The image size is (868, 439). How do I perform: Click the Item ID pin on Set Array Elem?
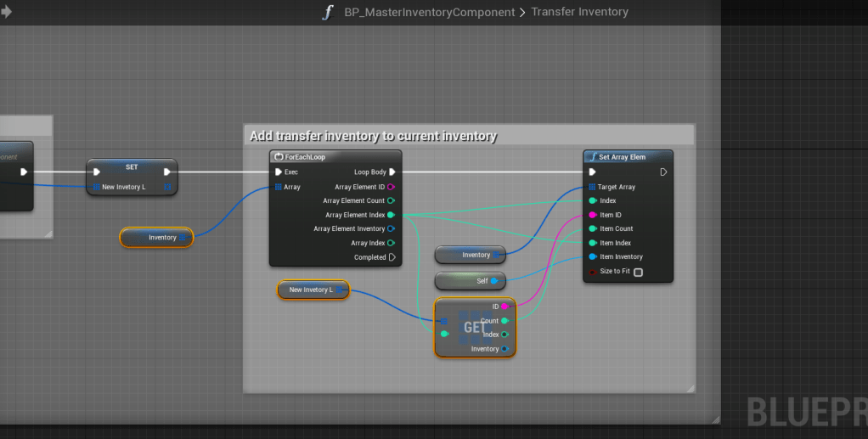point(592,215)
